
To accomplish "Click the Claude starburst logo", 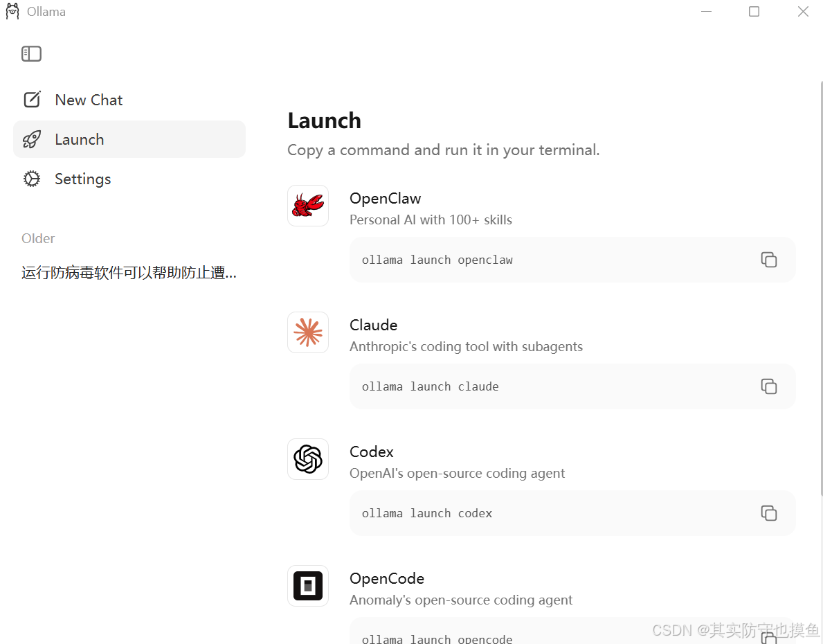I will click(308, 332).
